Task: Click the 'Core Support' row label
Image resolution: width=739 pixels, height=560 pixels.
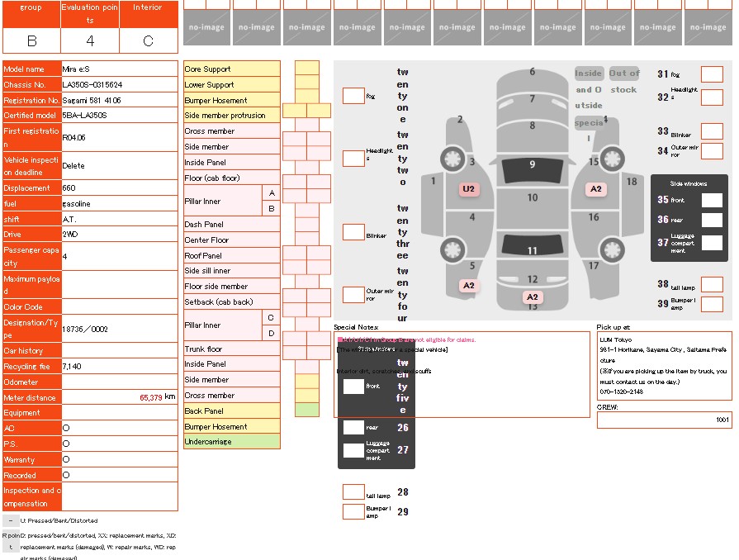Action: [x=232, y=69]
